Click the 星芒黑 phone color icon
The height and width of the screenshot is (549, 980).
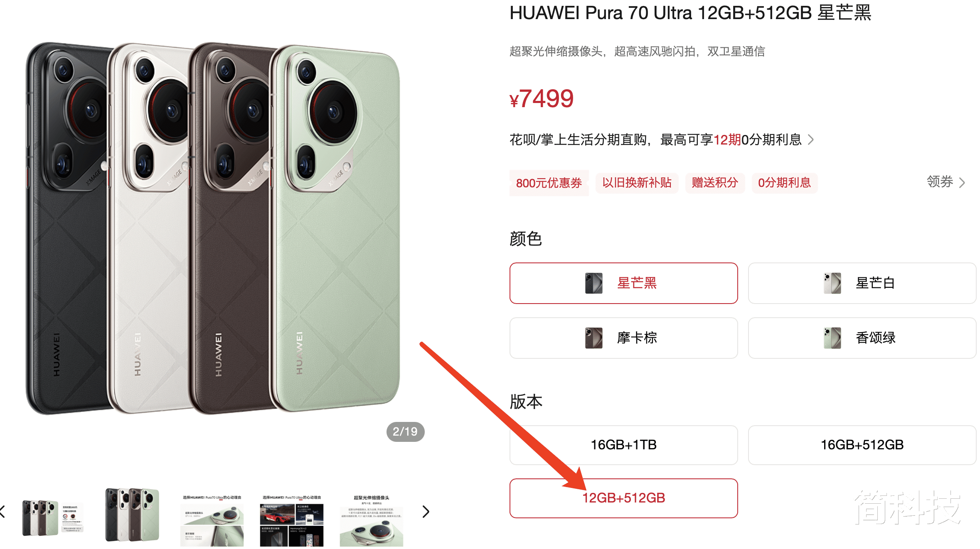click(x=593, y=283)
